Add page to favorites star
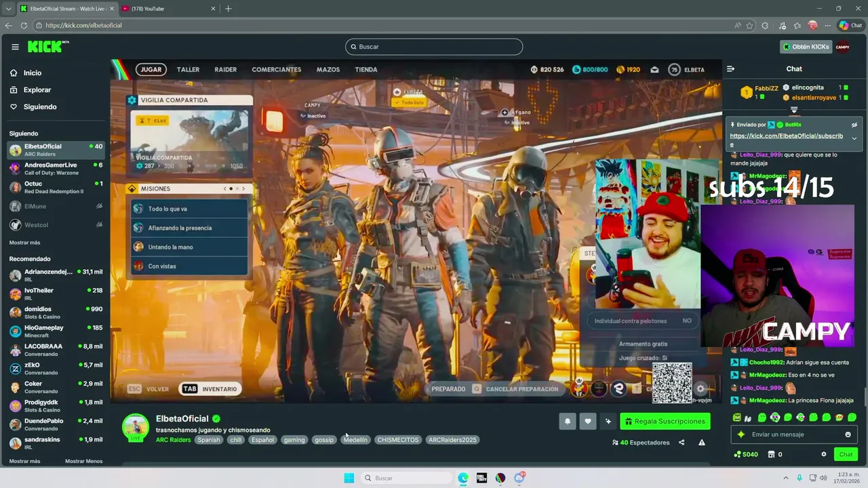 (749, 25)
